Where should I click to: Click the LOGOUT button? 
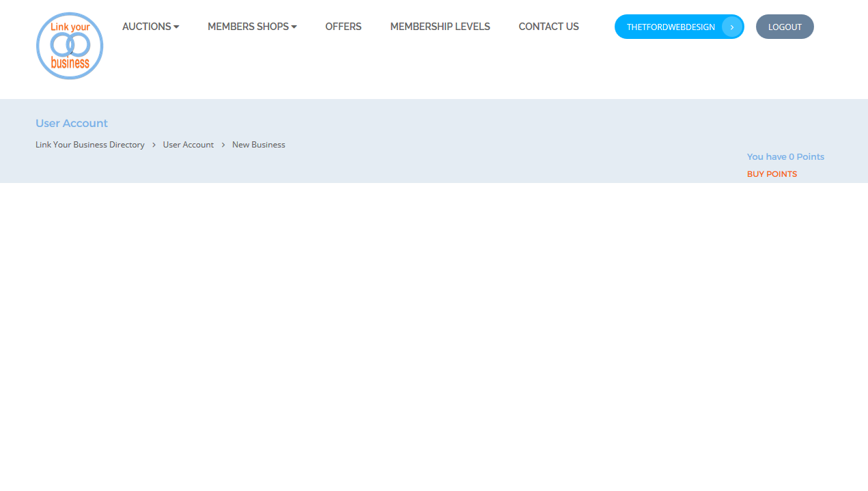click(x=785, y=27)
